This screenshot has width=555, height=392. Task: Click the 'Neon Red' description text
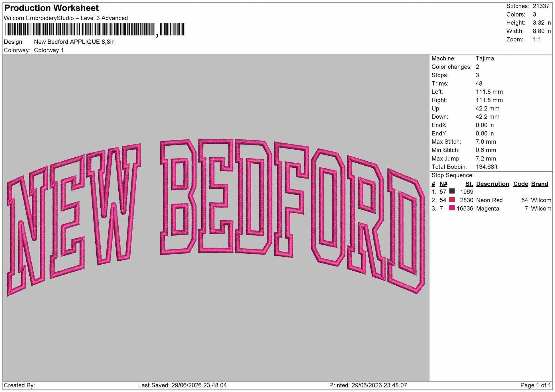coord(489,200)
